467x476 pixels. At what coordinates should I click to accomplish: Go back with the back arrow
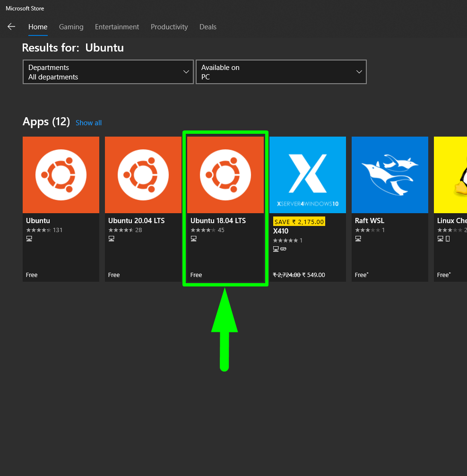click(x=11, y=27)
